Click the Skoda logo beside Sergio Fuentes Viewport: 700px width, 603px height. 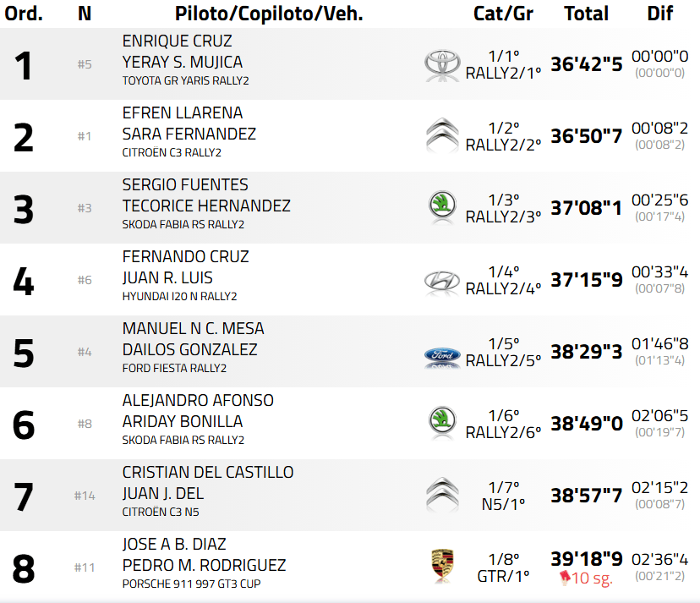[x=441, y=206]
